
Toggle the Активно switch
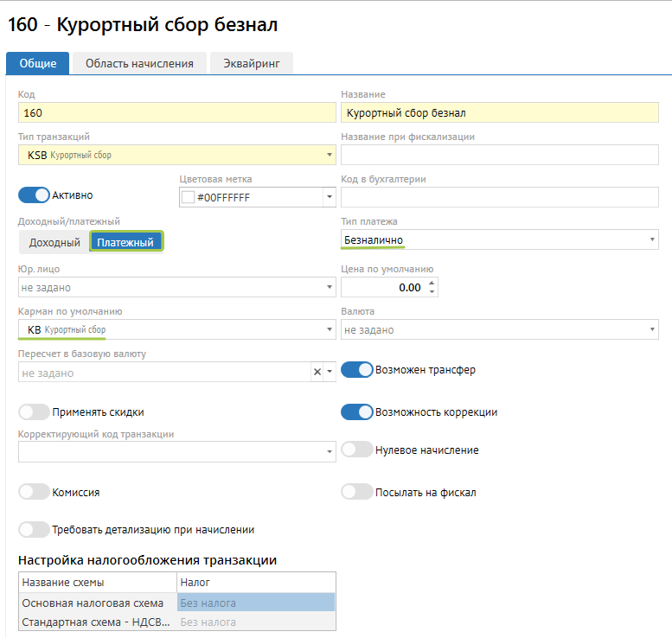[x=35, y=195]
